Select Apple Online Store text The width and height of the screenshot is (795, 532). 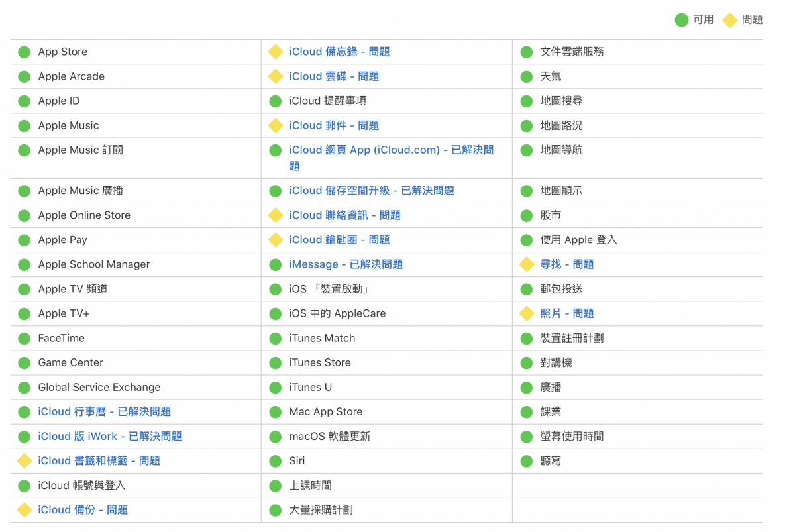[84, 215]
